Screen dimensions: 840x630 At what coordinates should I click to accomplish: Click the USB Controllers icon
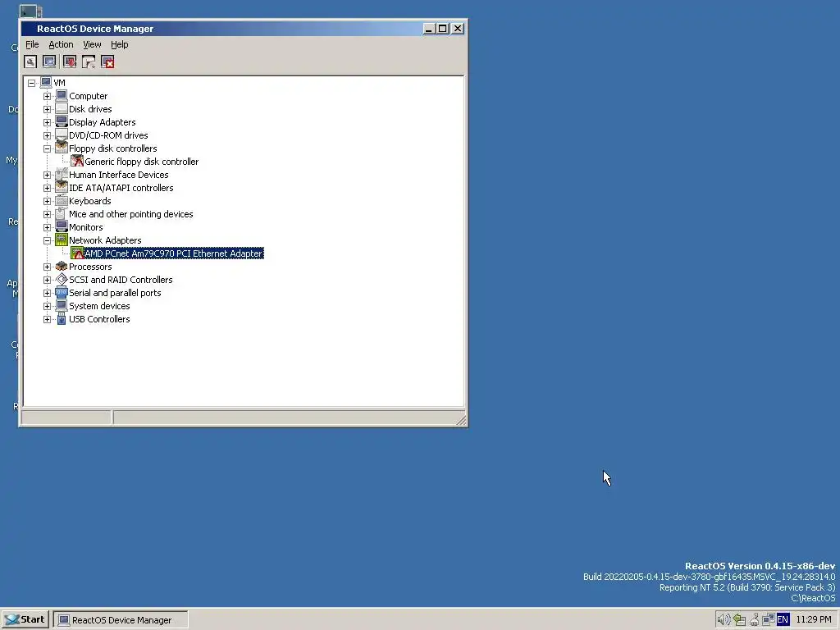[62, 319]
